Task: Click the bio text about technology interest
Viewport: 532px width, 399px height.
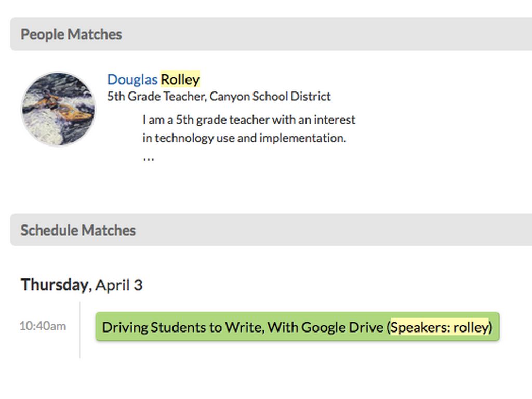Action: click(249, 129)
